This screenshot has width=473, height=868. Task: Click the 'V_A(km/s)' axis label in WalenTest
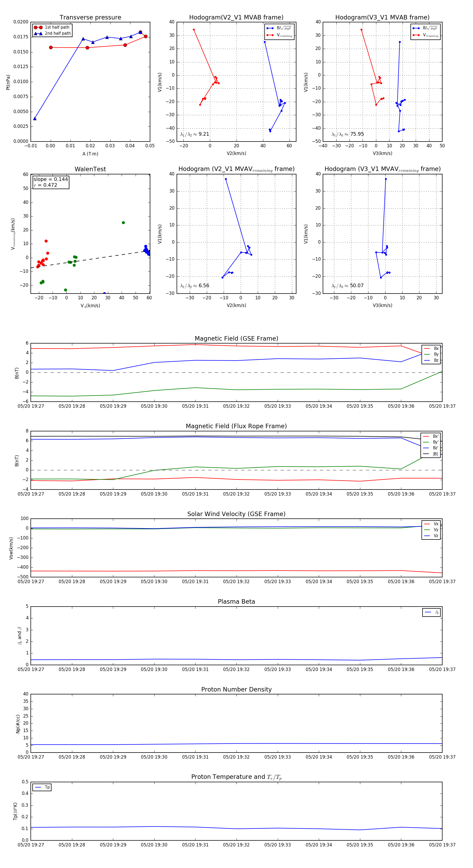[x=90, y=306]
